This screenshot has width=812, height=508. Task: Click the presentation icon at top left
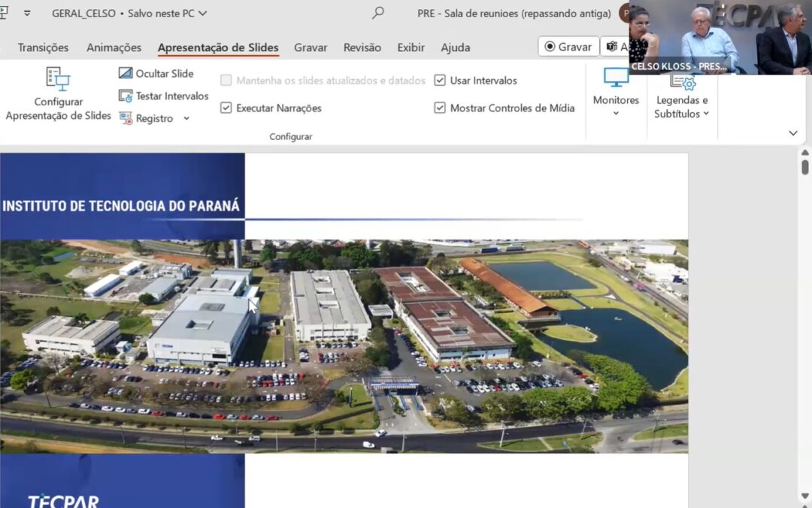tap(5, 13)
